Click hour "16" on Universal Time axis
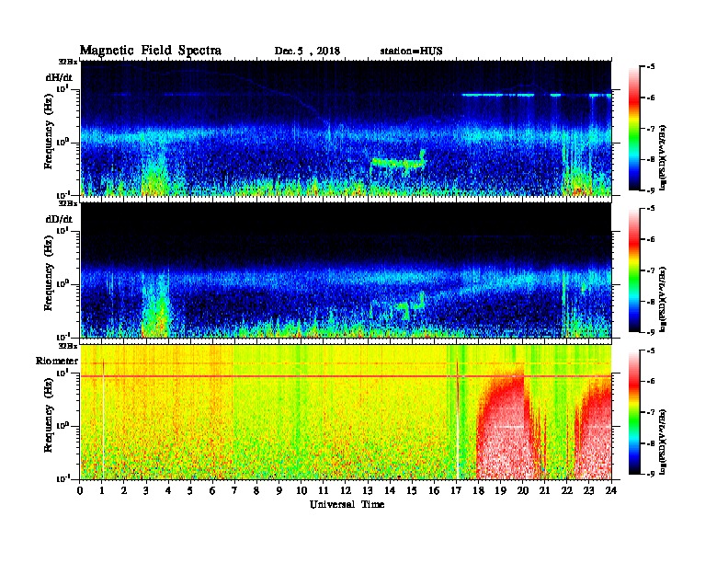This screenshot has width=728, height=563. 434,491
